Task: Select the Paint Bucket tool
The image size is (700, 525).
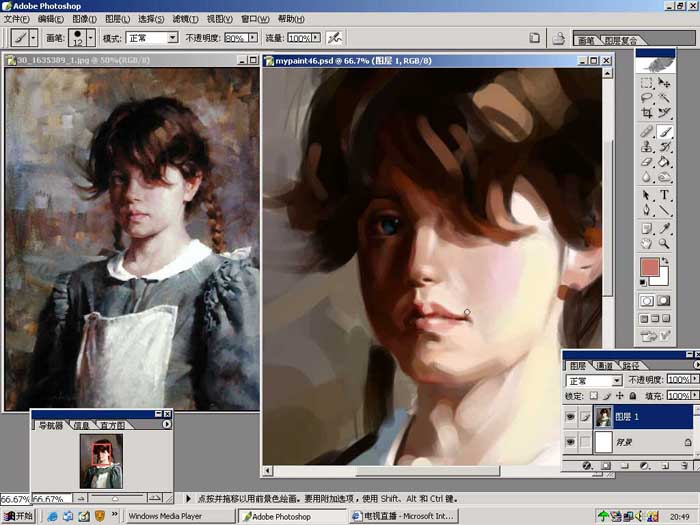Action: (664, 162)
